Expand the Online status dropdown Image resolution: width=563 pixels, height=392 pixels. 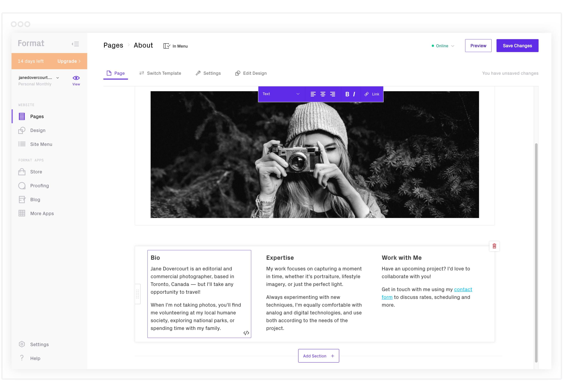[443, 45]
